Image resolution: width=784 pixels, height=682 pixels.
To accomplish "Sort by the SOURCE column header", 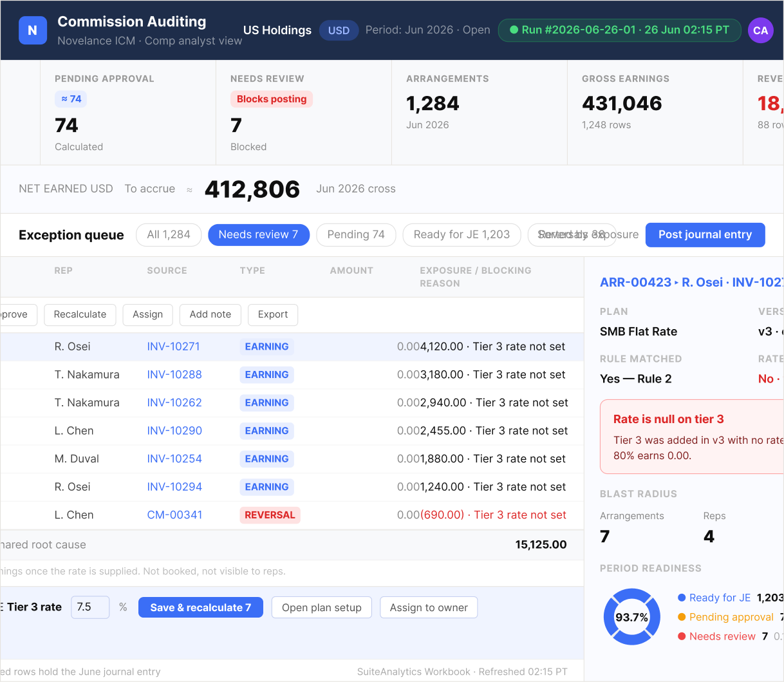I will click(x=167, y=270).
